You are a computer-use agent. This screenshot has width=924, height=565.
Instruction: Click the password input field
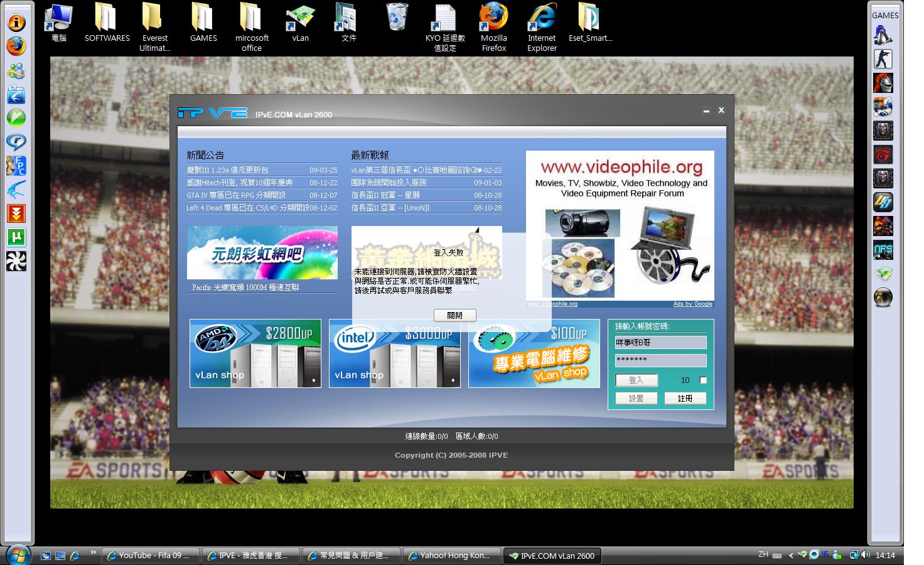[x=660, y=360]
